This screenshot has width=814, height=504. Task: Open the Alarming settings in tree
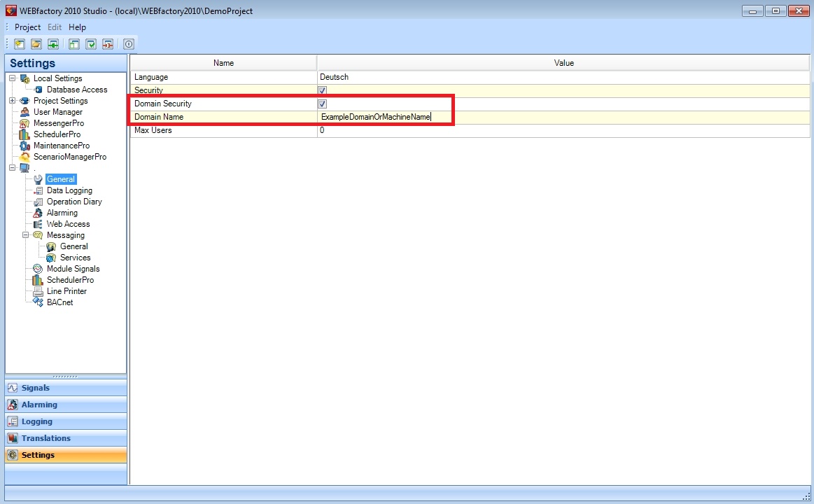tap(62, 213)
